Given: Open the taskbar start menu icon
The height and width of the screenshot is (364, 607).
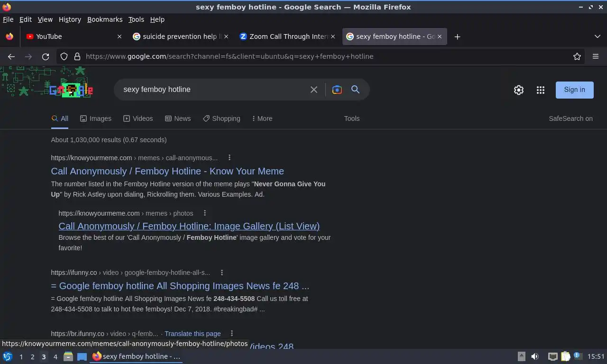Looking at the screenshot, I should coord(8,357).
